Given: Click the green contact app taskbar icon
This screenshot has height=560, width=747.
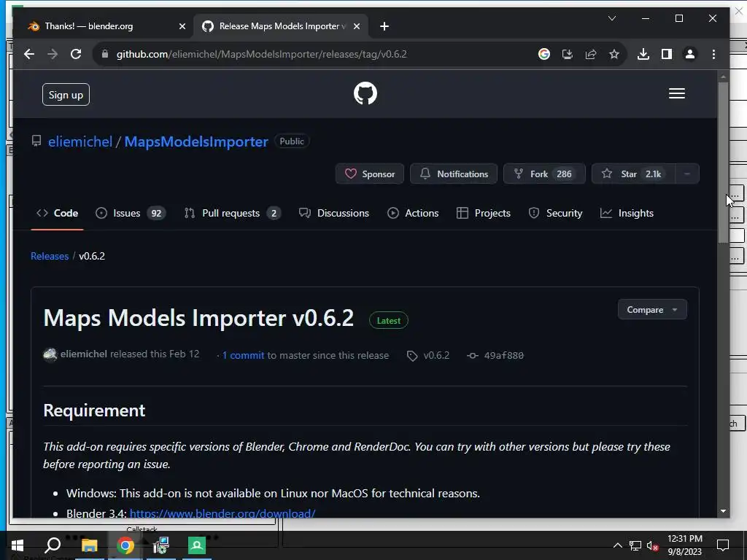Looking at the screenshot, I should click(196, 545).
